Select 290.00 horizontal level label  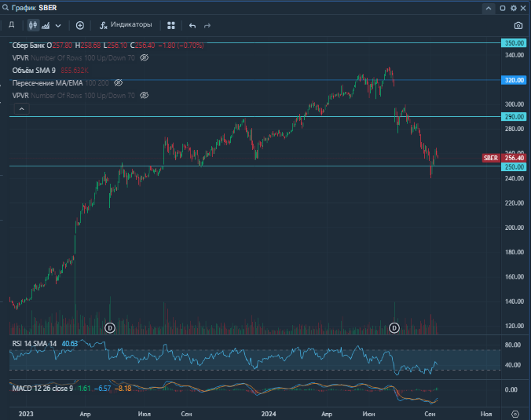tap(514, 117)
